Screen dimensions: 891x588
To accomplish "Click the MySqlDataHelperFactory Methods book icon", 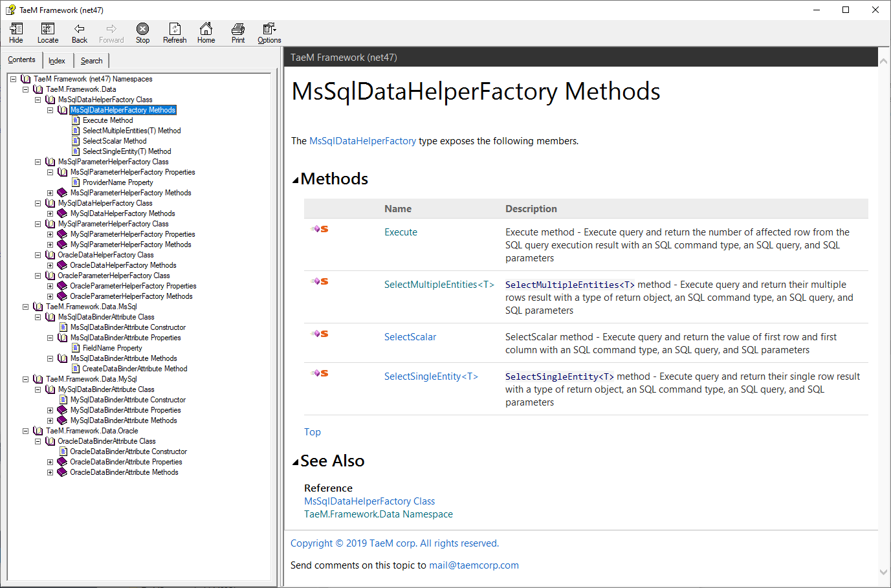I will (x=62, y=213).
